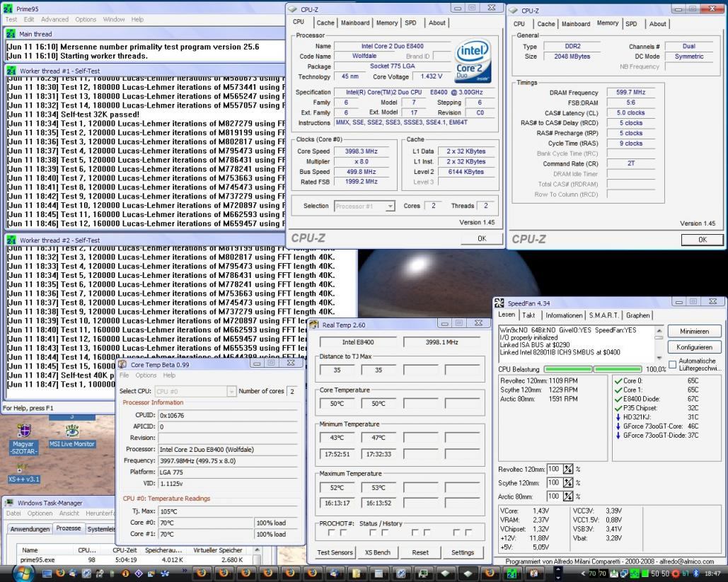Expand the quick launch overflow chevron
This screenshot has width=728, height=582.
coord(185,571)
